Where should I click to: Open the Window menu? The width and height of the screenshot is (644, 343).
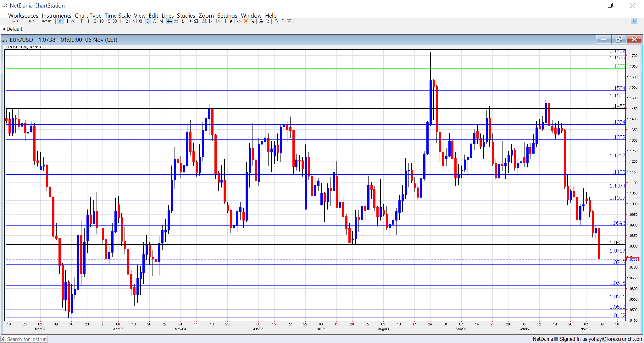click(x=251, y=15)
